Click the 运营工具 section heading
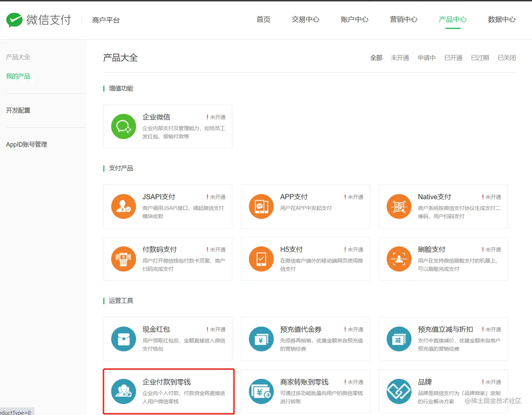Image resolution: width=532 pixels, height=415 pixels. pyautogui.click(x=121, y=301)
